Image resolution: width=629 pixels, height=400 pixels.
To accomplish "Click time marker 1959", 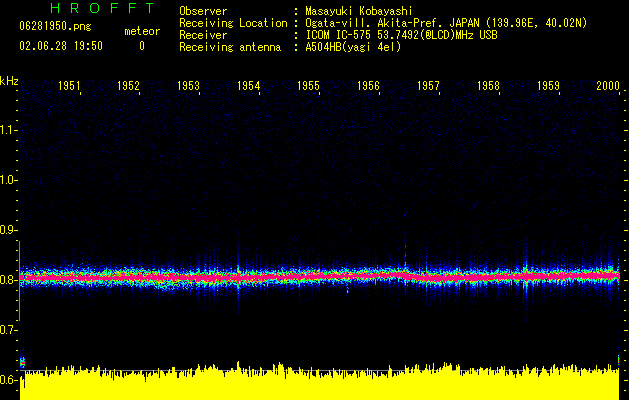I will [x=548, y=86].
